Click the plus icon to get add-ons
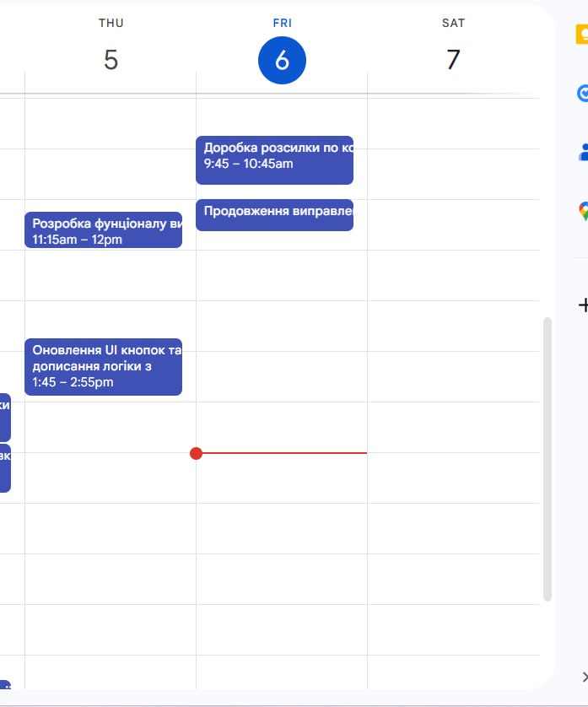Viewport: 588px width, 707px height. (582, 305)
